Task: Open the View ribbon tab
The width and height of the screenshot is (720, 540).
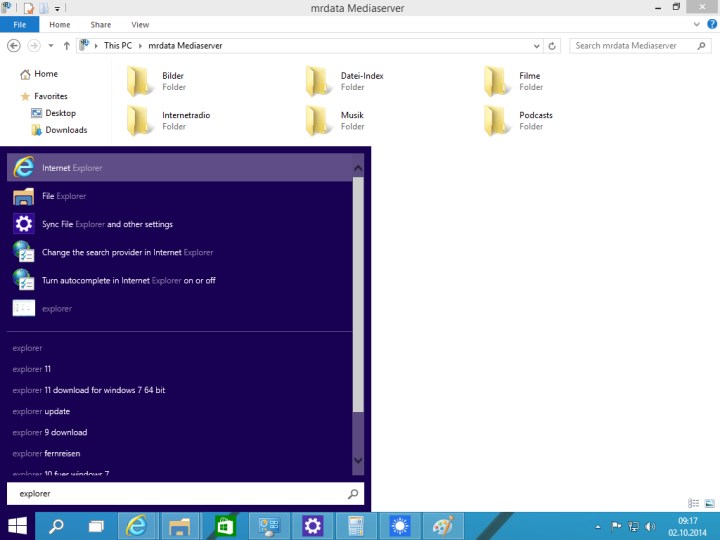Action: pos(140,25)
